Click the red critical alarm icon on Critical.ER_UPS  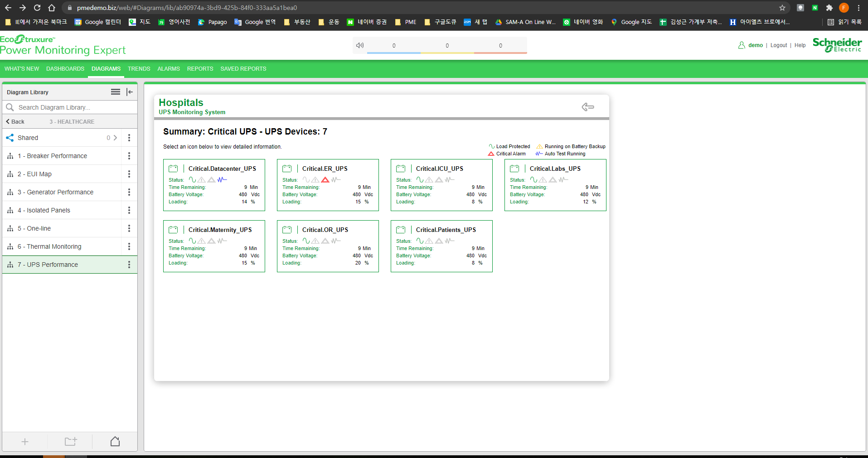click(x=325, y=180)
